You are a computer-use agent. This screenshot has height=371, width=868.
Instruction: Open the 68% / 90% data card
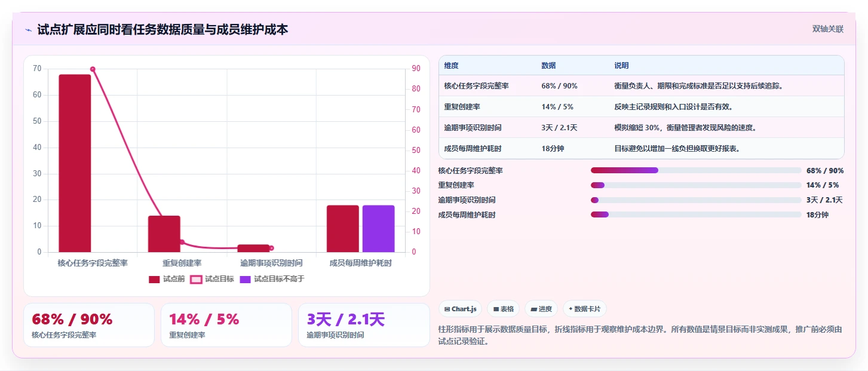click(x=89, y=325)
